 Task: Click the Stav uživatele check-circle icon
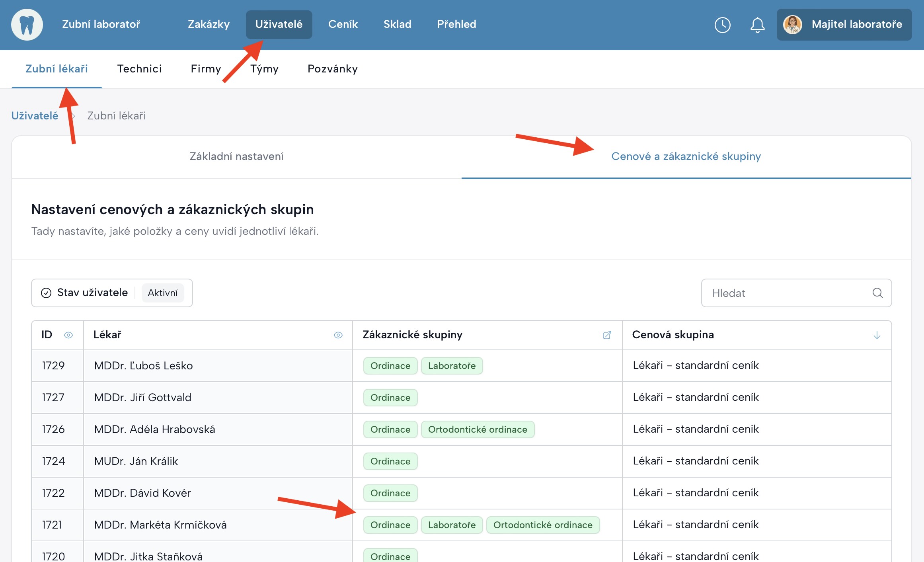[x=46, y=293]
